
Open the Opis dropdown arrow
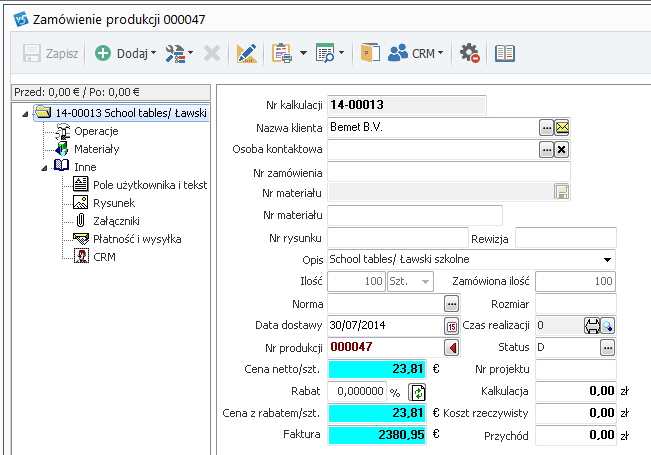[607, 260]
